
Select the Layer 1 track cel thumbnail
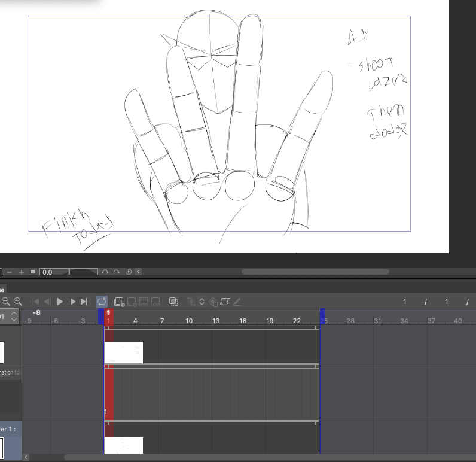124,445
